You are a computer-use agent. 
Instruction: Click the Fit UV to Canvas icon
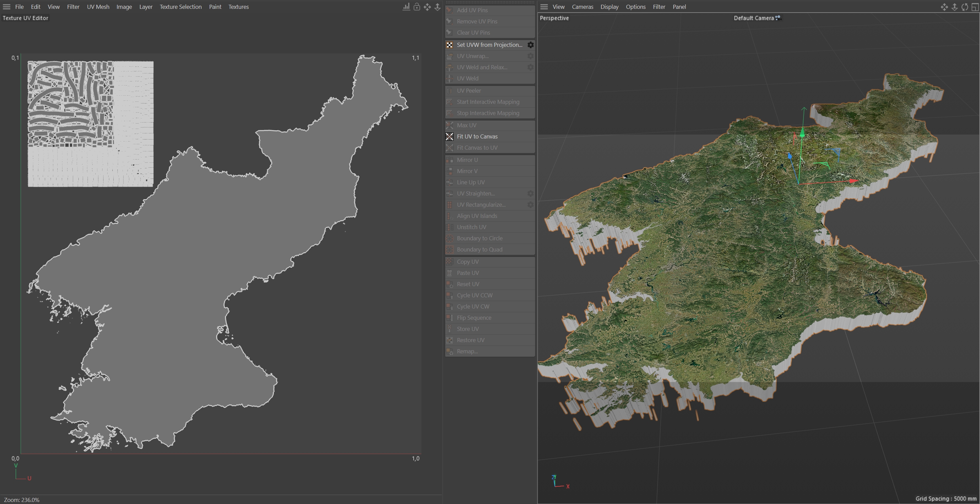[450, 136]
